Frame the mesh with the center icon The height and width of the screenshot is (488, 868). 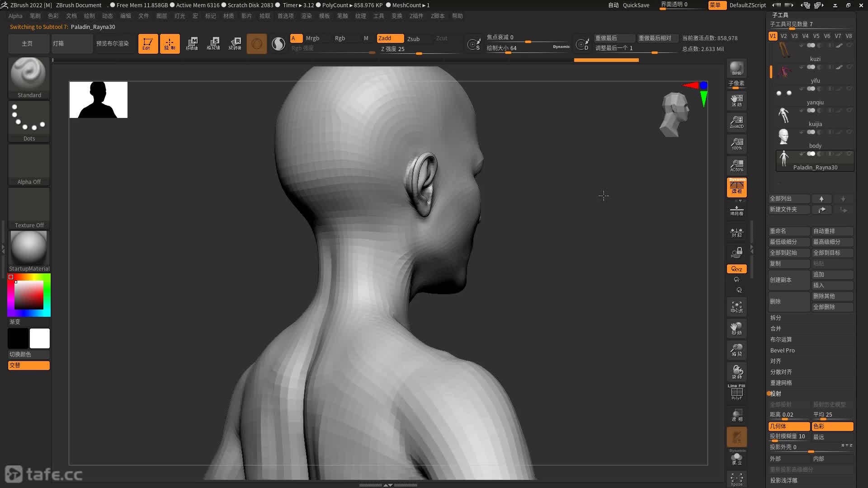736,307
